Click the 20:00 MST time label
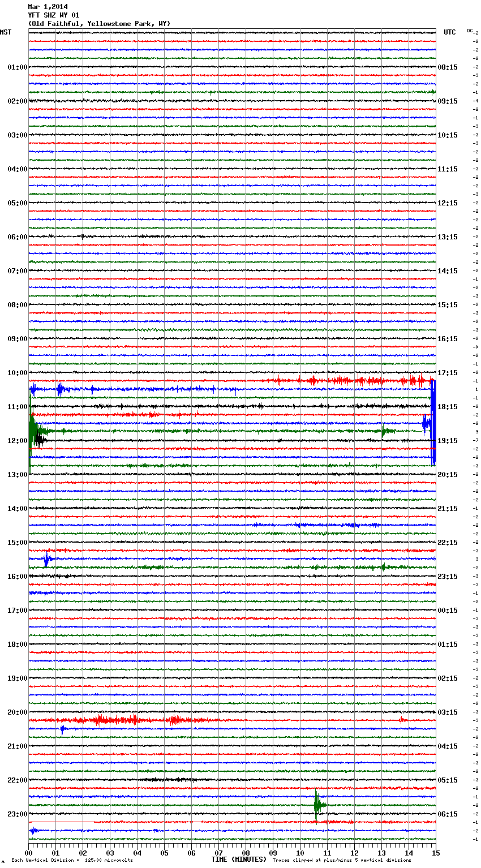481x868 pixels. 18,712
